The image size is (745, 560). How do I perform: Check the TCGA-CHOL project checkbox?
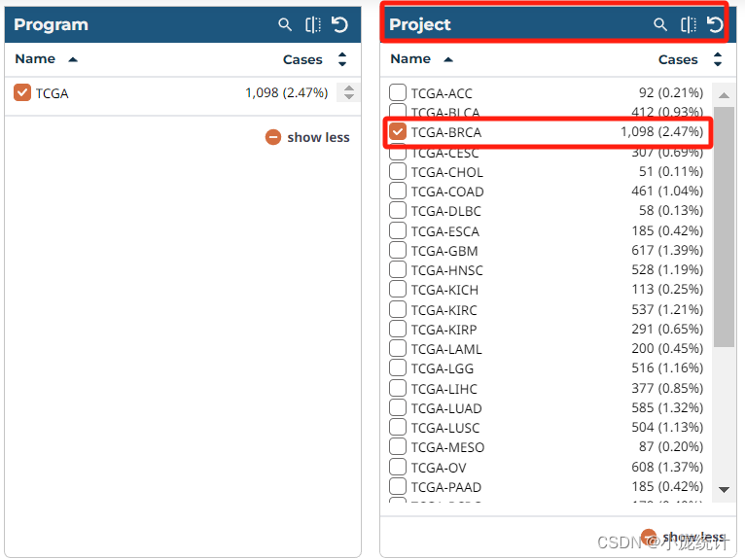pyautogui.click(x=398, y=171)
